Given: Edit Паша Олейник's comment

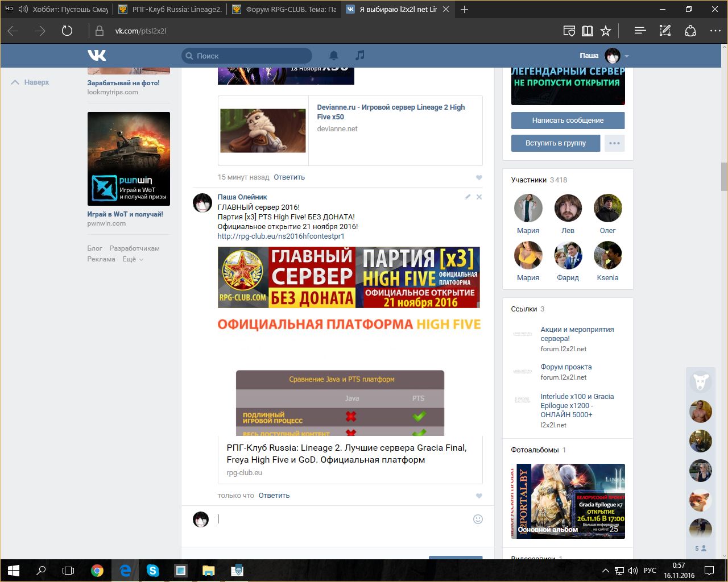Looking at the screenshot, I should pos(468,197).
